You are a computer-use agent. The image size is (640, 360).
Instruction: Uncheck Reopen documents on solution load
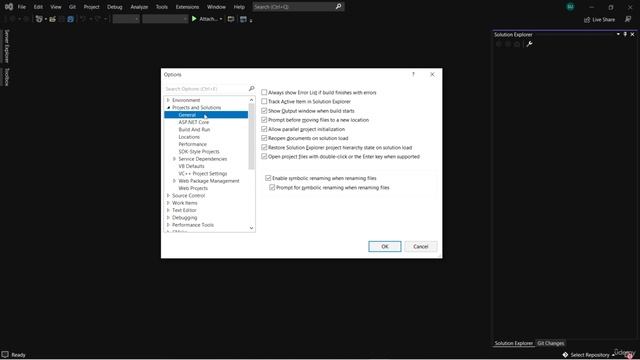264,138
